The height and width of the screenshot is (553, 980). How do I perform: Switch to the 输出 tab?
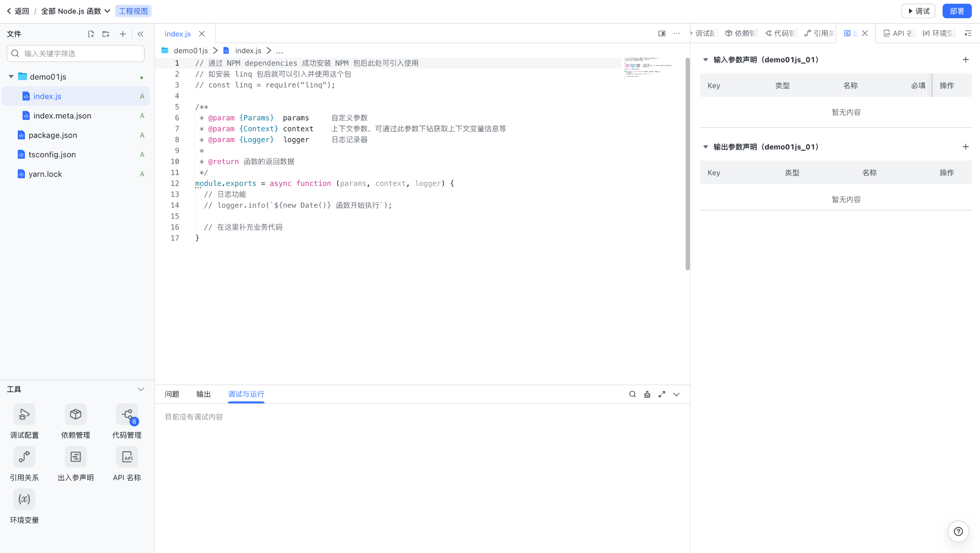[x=203, y=394]
